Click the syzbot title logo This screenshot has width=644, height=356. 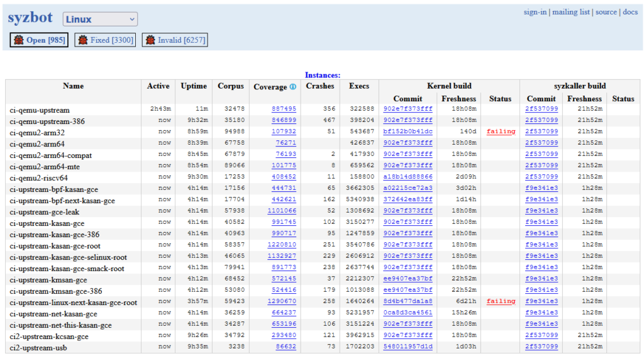30,18
